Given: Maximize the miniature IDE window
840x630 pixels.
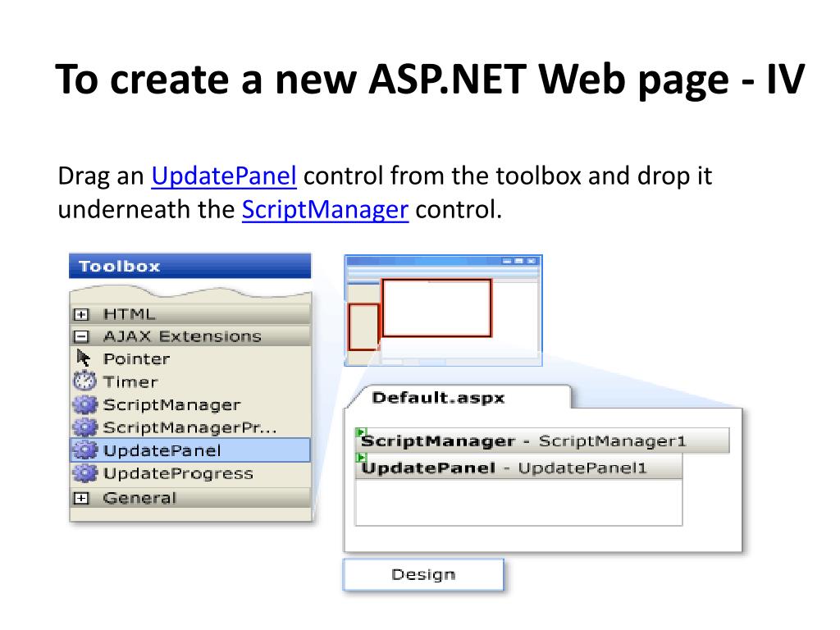Looking at the screenshot, I should point(518,261).
